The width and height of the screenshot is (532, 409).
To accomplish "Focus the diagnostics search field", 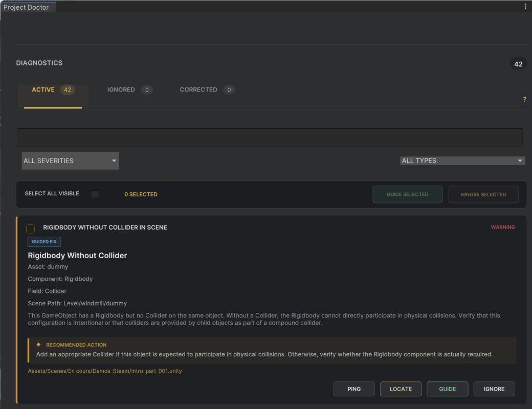I will [x=270, y=138].
